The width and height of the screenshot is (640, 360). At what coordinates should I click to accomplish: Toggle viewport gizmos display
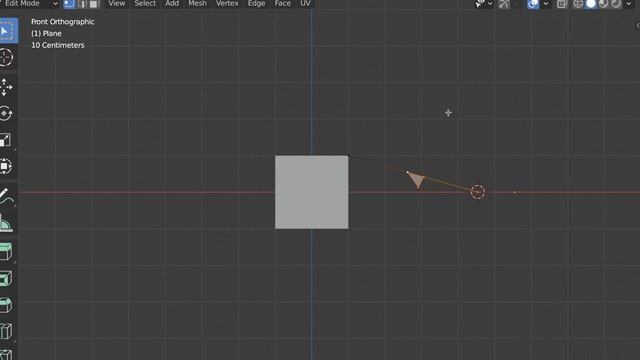point(504,4)
